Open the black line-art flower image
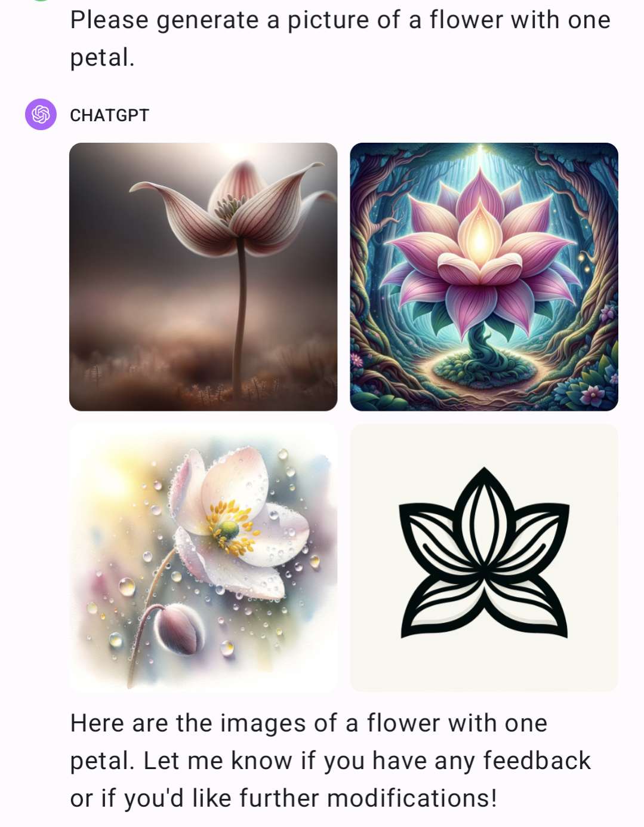 point(484,558)
